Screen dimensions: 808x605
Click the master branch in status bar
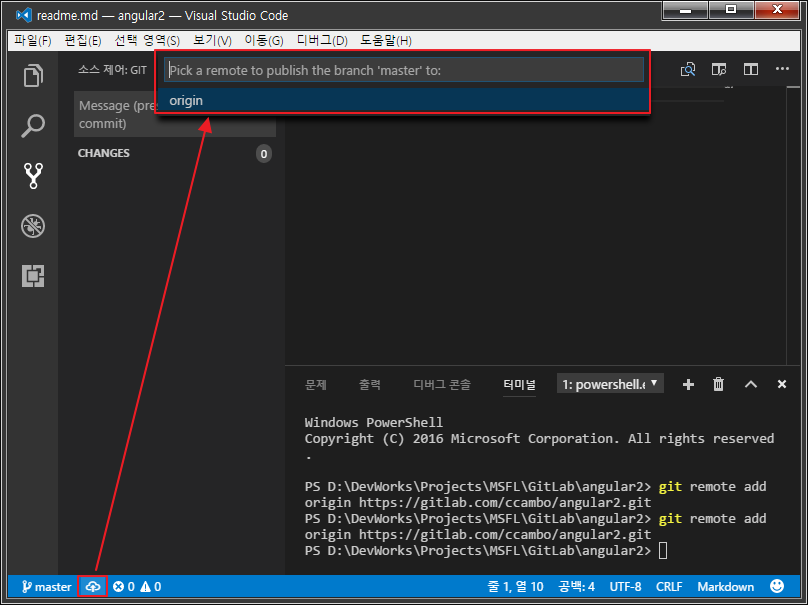click(x=45, y=587)
